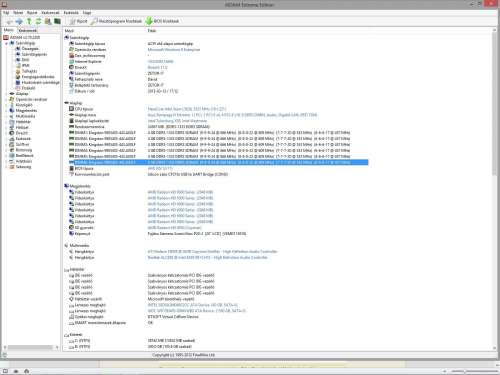The image size is (500, 375).
Task: Click the Biztonság tree icon
Action: pyautogui.click(x=12, y=150)
